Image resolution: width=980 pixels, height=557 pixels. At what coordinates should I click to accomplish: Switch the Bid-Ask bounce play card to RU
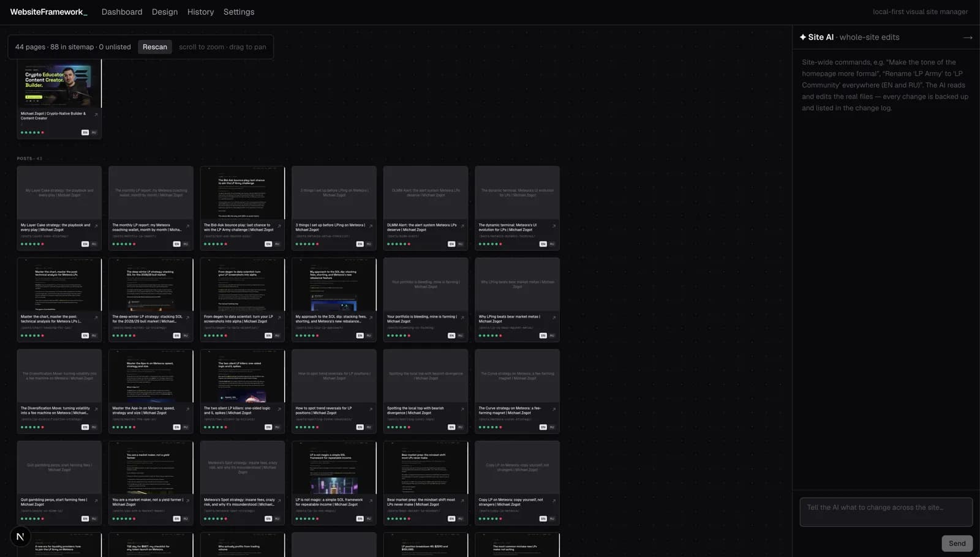click(277, 244)
